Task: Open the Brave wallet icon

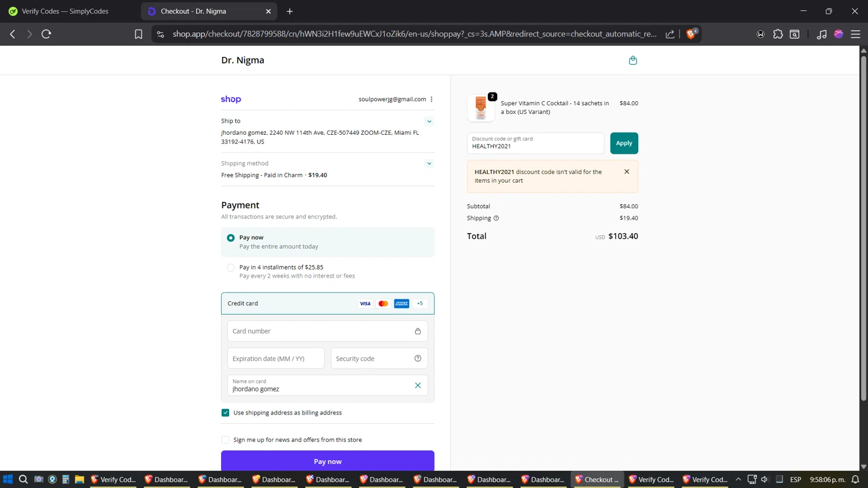Action: coord(760,34)
